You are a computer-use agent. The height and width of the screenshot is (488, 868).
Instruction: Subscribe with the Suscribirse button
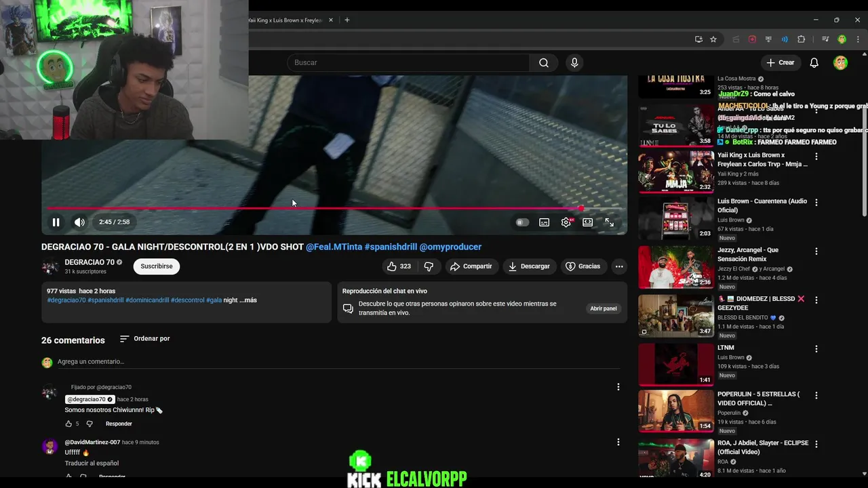click(157, 266)
